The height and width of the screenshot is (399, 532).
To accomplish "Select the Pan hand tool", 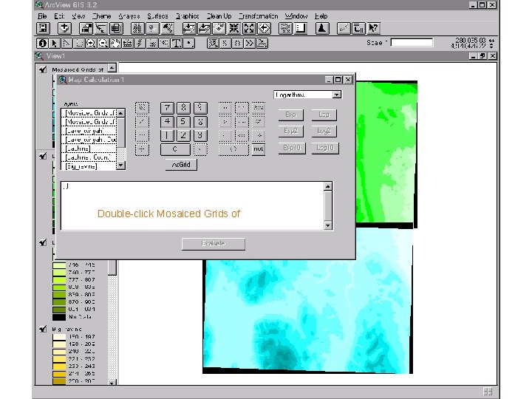I will (x=115, y=44).
